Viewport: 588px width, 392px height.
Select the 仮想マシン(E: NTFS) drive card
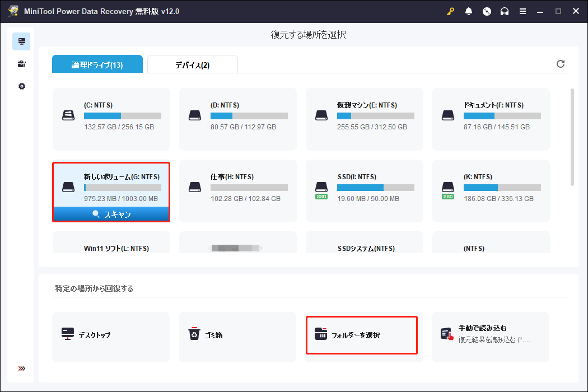pos(365,119)
